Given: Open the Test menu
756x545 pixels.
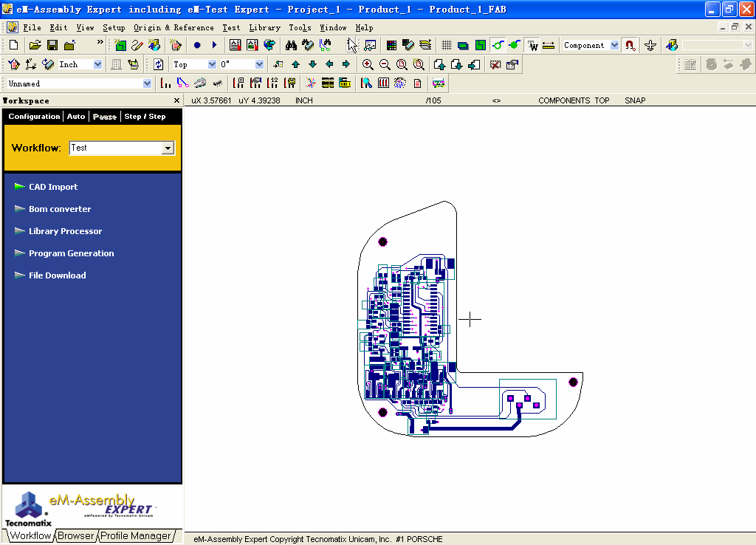Looking at the screenshot, I should point(231,27).
